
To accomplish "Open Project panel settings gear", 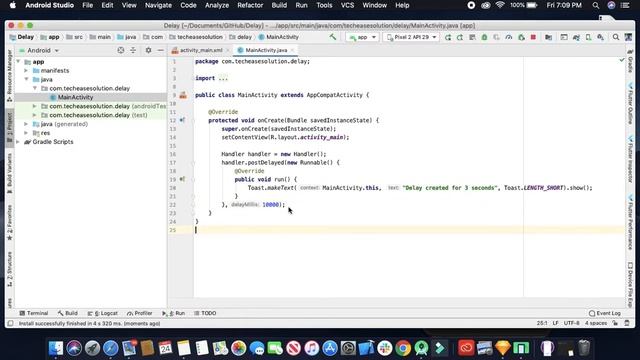I will [x=148, y=50].
